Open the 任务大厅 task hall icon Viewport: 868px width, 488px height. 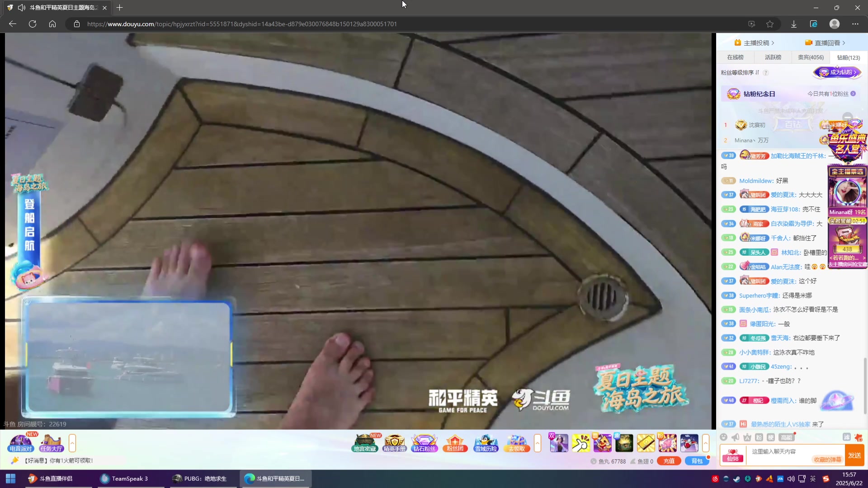tap(51, 443)
